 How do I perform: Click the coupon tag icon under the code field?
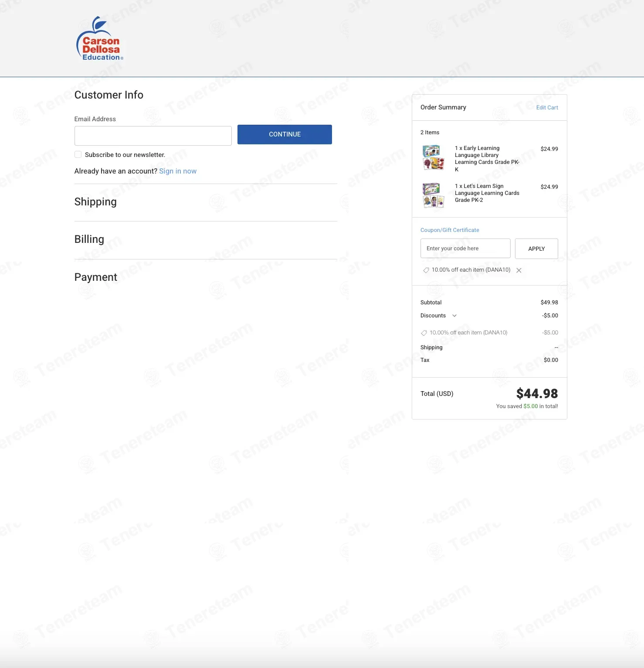[x=426, y=270]
